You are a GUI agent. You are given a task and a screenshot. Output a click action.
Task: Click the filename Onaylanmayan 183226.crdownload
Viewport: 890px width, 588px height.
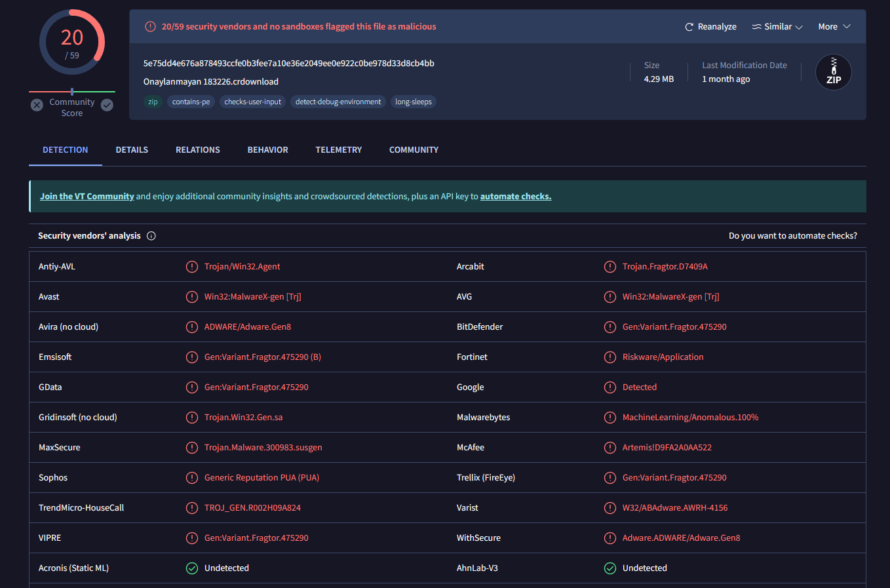(211, 82)
